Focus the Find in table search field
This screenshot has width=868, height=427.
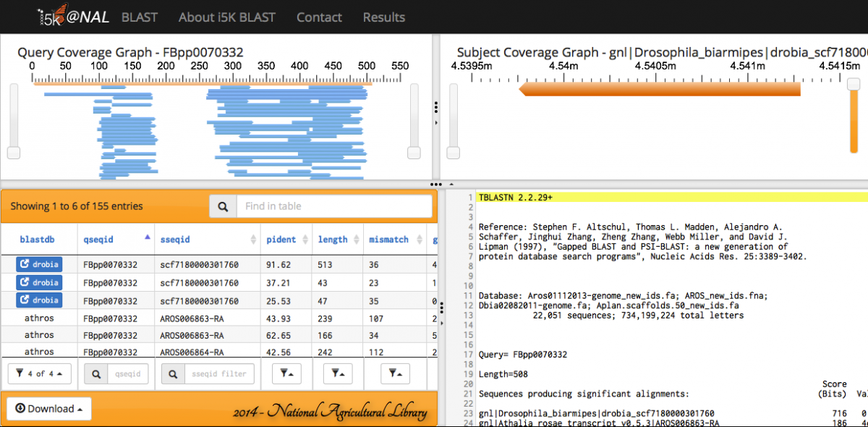pyautogui.click(x=333, y=206)
